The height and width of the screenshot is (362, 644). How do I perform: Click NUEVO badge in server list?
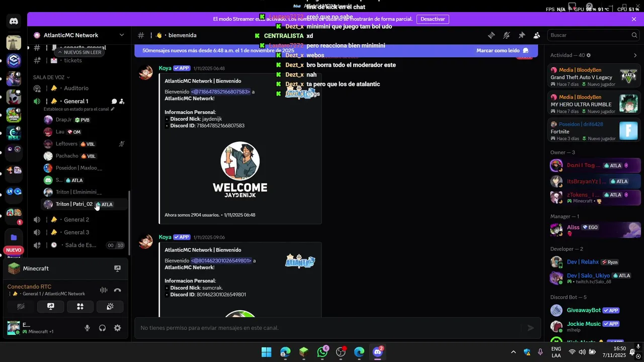[14, 250]
